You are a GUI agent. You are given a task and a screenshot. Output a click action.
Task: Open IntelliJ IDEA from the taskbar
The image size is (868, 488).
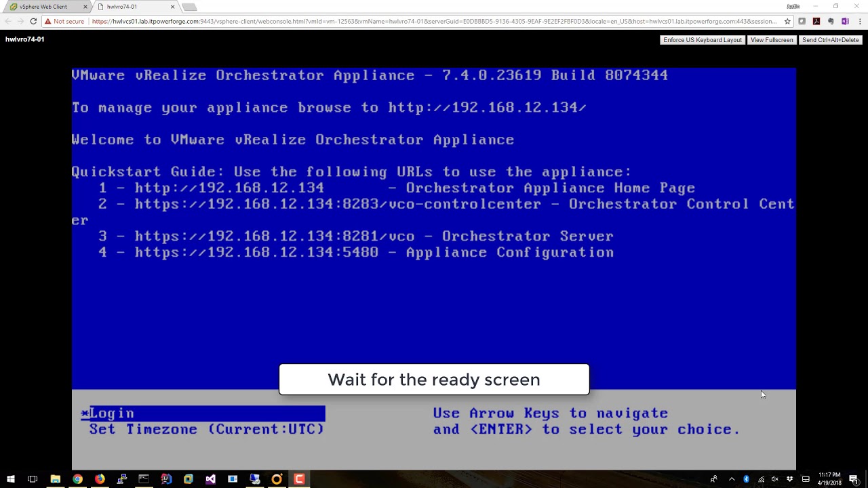(x=166, y=479)
